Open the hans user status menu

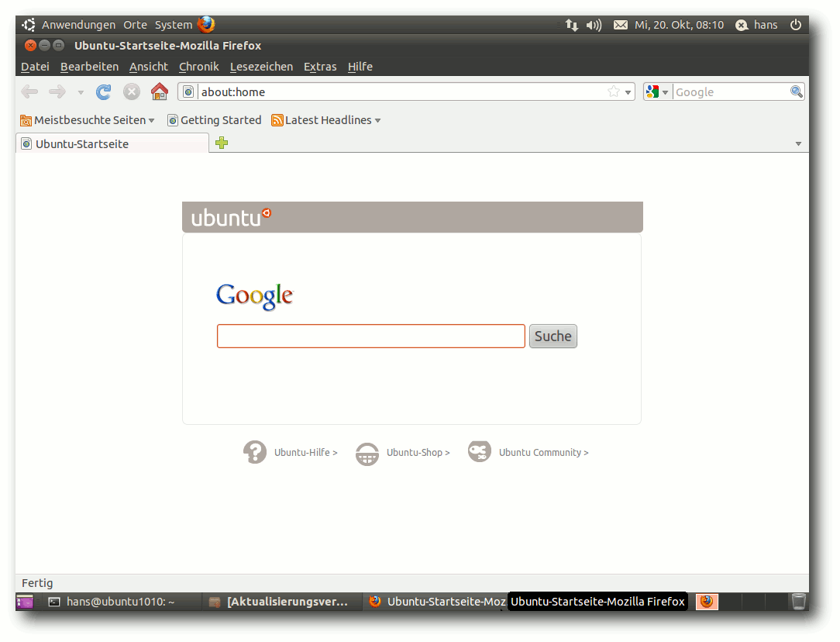click(x=756, y=25)
